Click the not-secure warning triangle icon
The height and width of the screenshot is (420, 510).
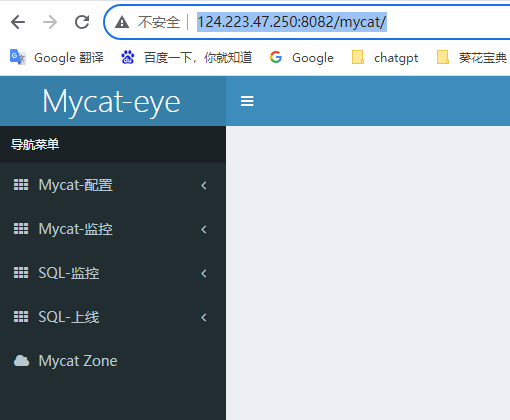122,22
